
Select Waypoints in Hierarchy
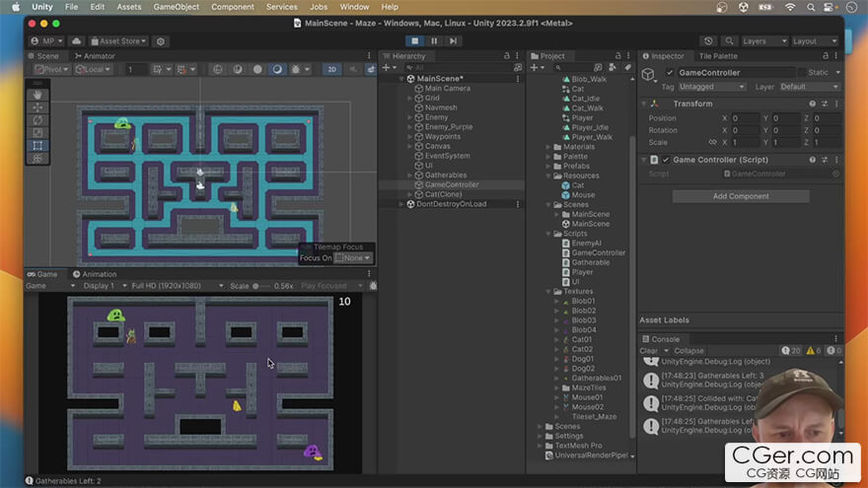pyautogui.click(x=442, y=137)
